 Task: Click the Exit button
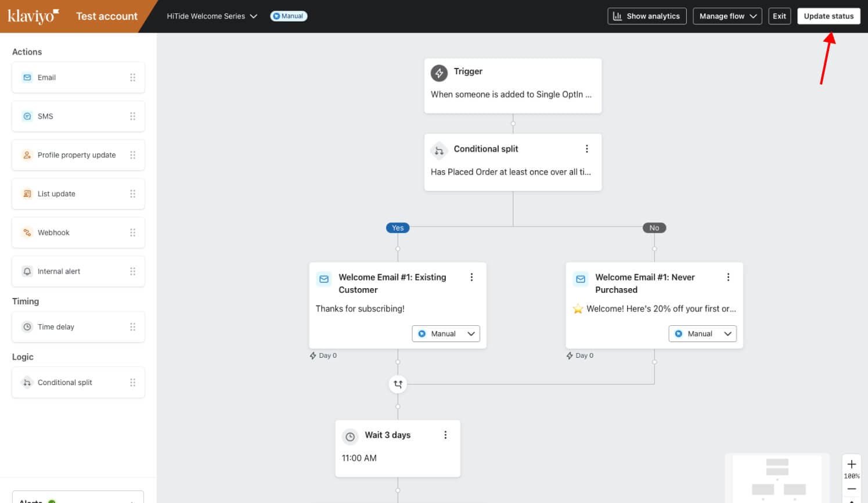tap(779, 16)
